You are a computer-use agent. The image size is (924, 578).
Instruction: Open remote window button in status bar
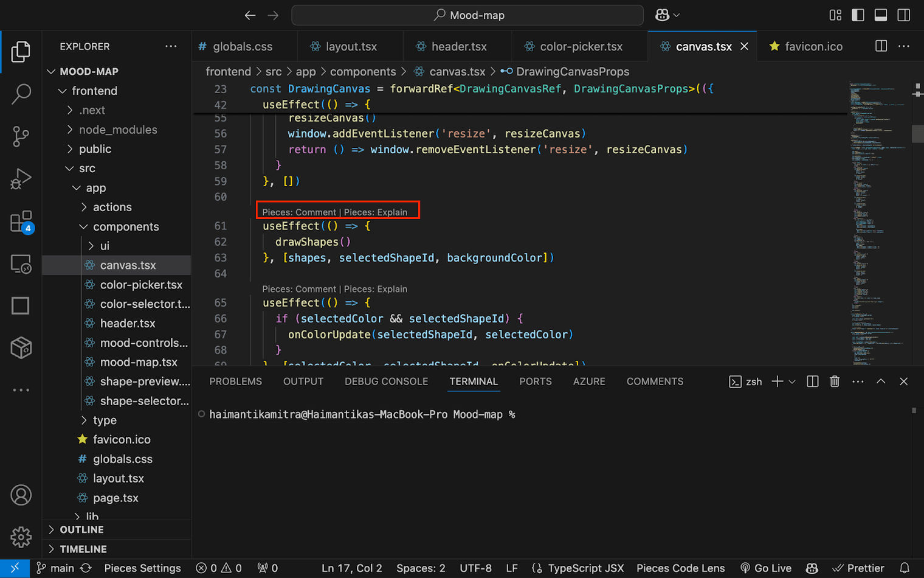tap(15, 568)
